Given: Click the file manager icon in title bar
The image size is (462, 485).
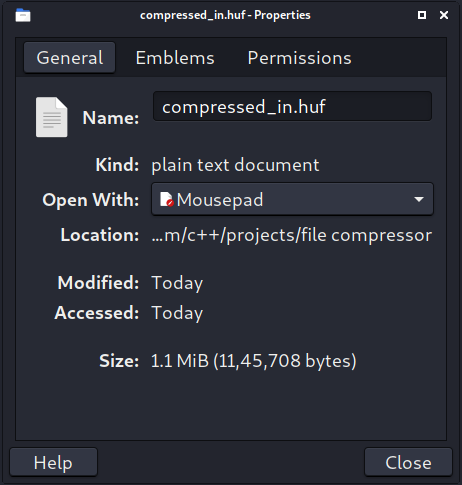Looking at the screenshot, I should pos(23,15).
